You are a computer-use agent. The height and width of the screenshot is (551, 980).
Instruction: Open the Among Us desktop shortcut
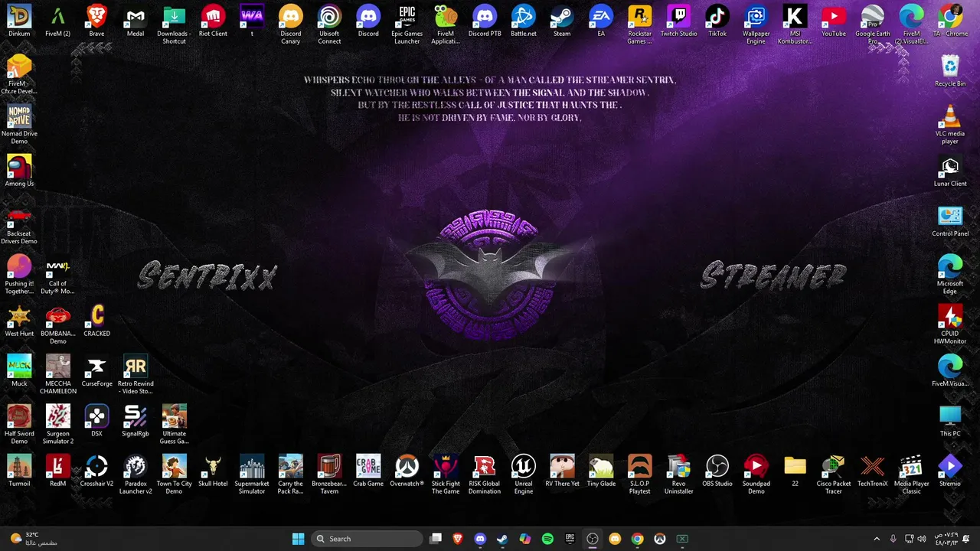pyautogui.click(x=19, y=171)
